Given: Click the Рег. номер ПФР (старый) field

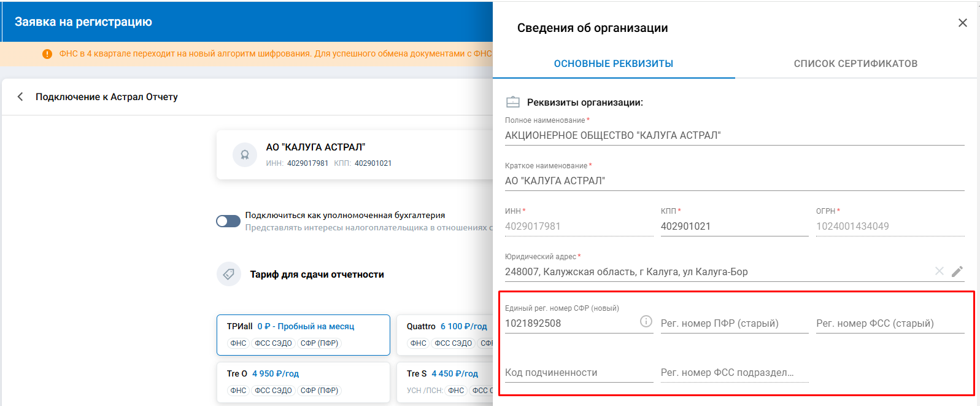Looking at the screenshot, I should pos(734,323).
